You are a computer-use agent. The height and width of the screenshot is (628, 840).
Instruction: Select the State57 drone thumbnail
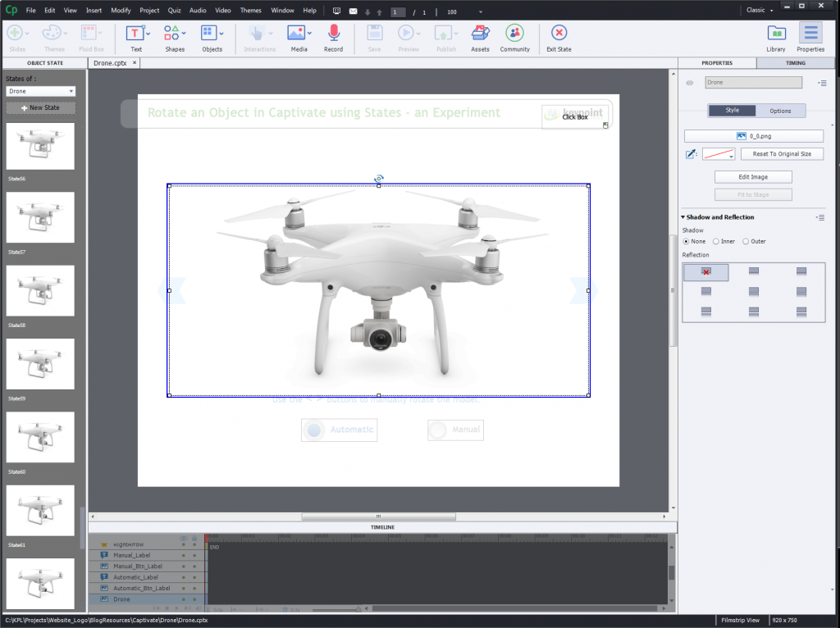[x=40, y=217]
